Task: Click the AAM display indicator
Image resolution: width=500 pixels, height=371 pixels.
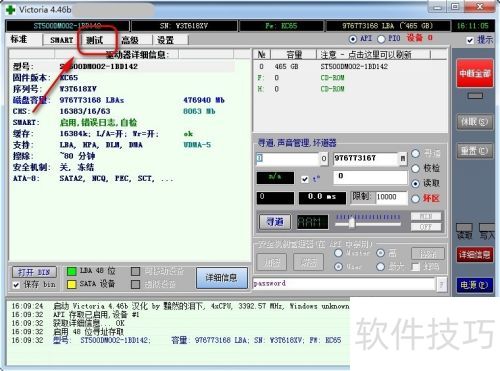Action: [x=312, y=222]
